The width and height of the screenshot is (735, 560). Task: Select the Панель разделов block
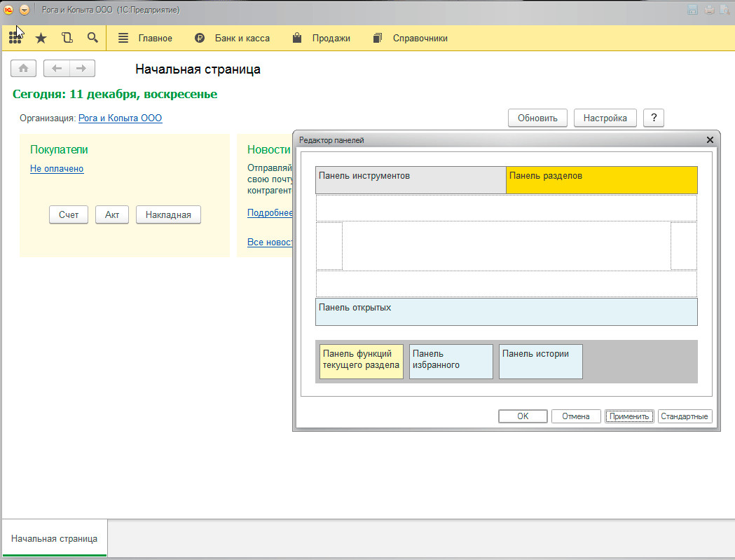(x=601, y=180)
